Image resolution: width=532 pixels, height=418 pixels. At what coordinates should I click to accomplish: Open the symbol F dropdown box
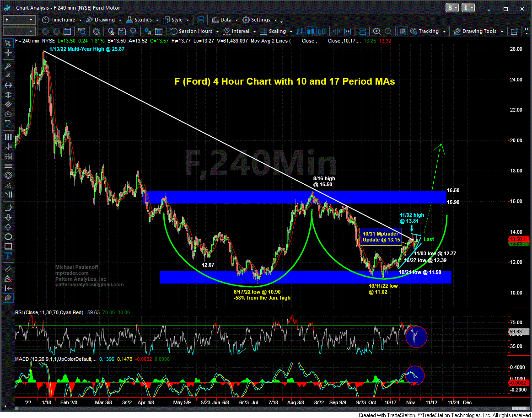pos(19,20)
